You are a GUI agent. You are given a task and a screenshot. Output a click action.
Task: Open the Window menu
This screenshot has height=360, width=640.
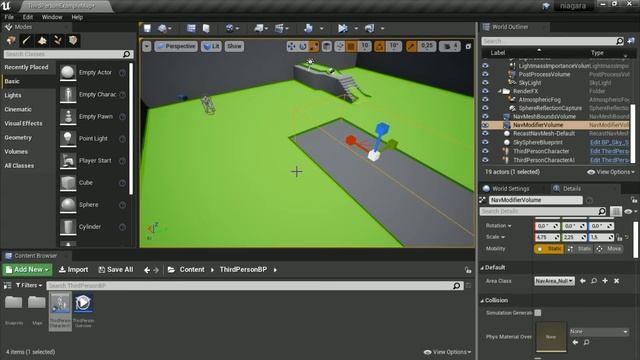pyautogui.click(x=52, y=17)
